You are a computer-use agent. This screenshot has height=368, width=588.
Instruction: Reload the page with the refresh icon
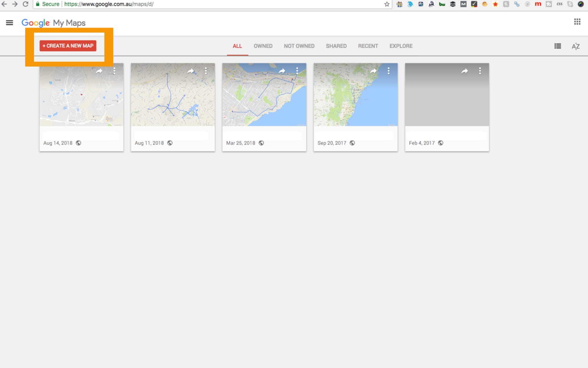pos(26,4)
